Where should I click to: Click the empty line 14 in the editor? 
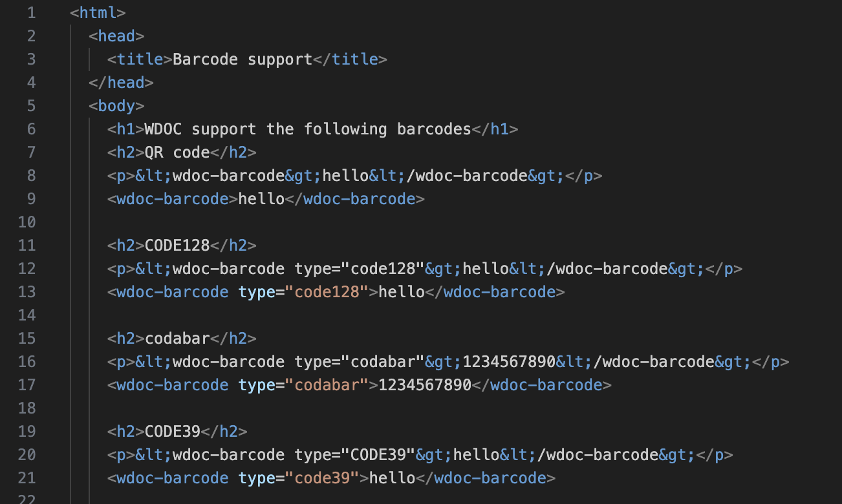[388, 315]
